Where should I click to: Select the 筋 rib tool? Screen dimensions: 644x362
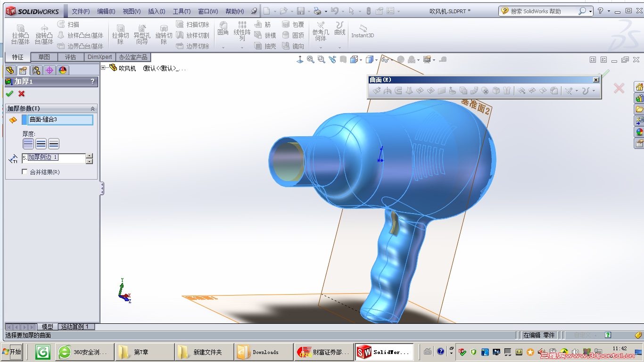tap(263, 25)
